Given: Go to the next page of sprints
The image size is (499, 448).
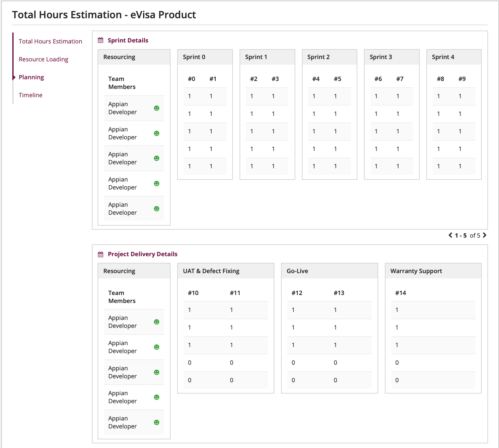Looking at the screenshot, I should pos(484,235).
